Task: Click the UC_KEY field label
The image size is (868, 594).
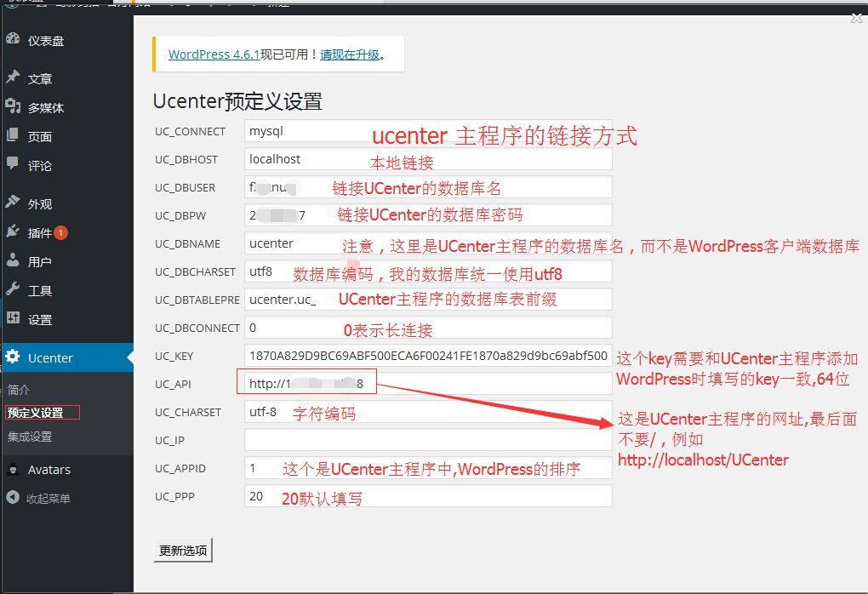Action: click(x=174, y=356)
